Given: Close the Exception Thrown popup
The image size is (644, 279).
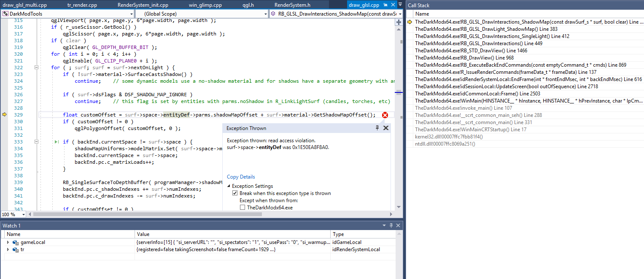Looking at the screenshot, I should click(385, 128).
